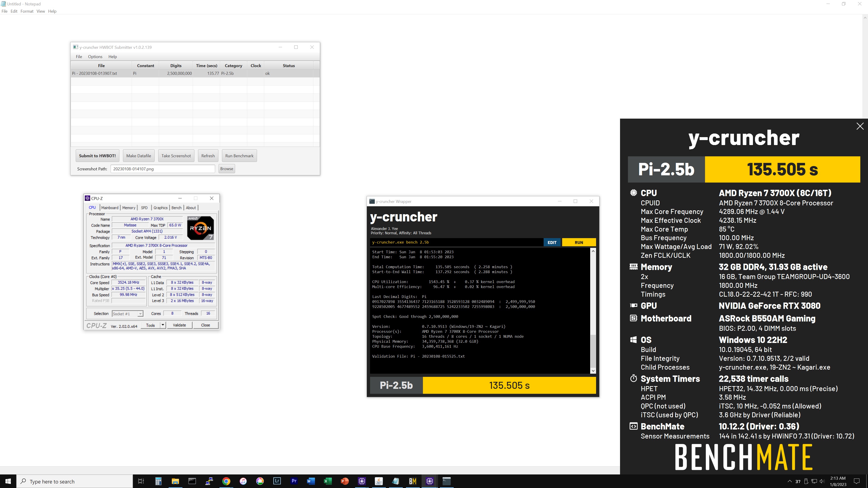Launch Adobe Premiere Pro from the taskbar
This screenshot has width=868, height=488.
click(x=294, y=481)
